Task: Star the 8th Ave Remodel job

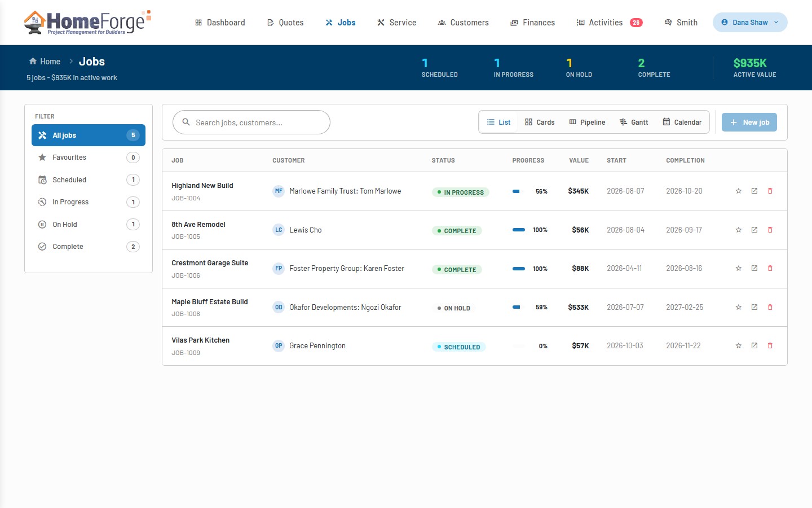Action: click(739, 230)
